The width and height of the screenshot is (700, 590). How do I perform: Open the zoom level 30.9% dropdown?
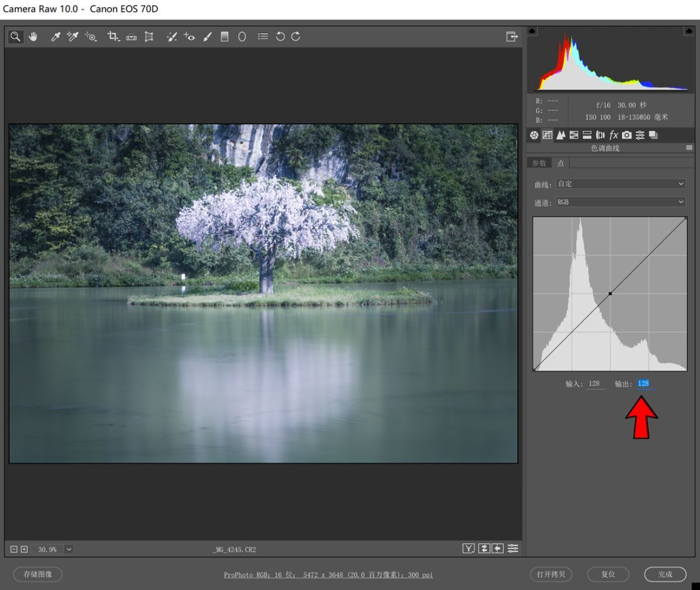(69, 549)
